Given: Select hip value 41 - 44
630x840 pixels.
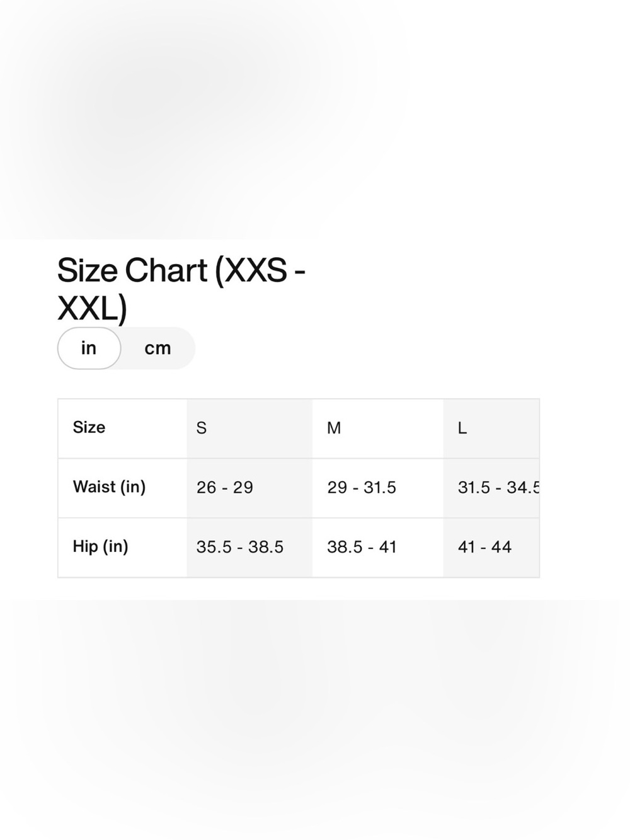Looking at the screenshot, I should (491, 547).
